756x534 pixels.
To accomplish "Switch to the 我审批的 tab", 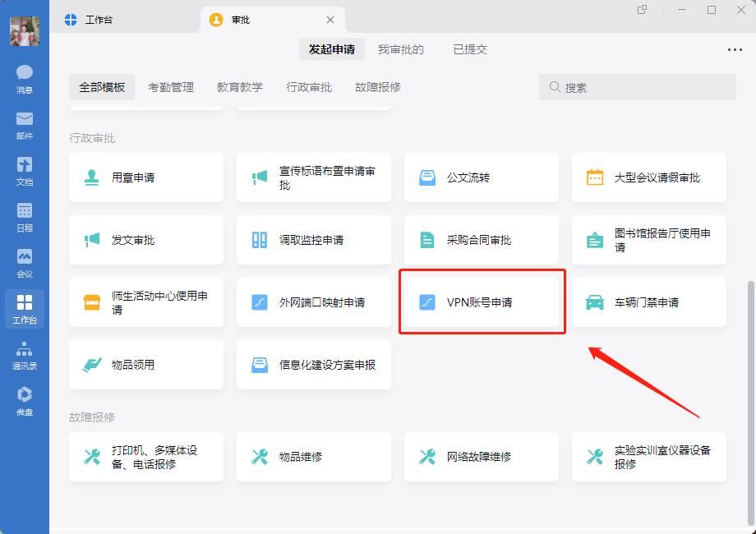I will coord(400,49).
